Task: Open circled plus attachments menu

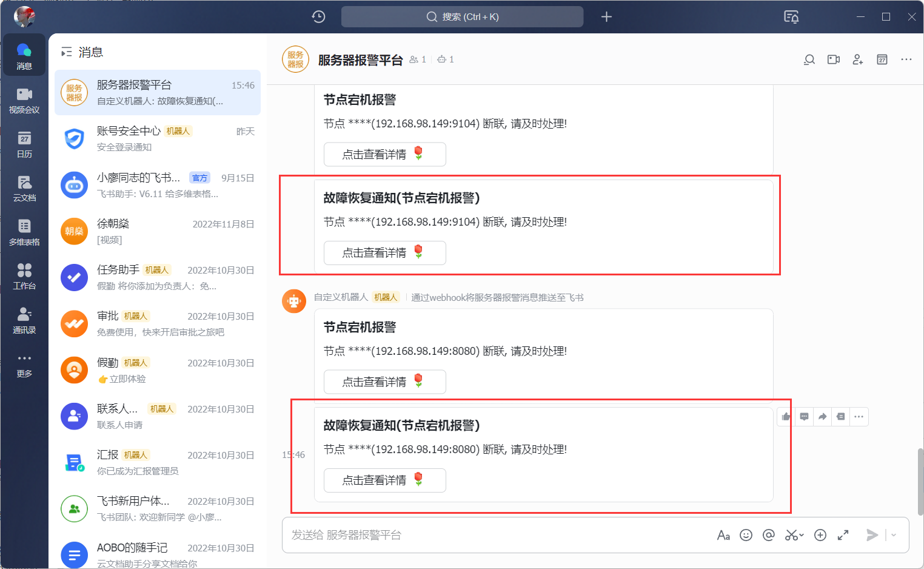Action: point(820,535)
